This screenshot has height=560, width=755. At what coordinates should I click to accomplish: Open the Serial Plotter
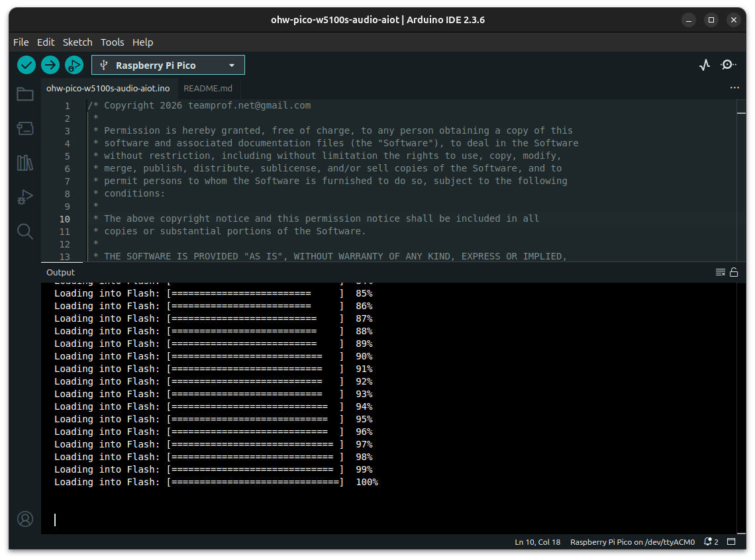point(705,65)
